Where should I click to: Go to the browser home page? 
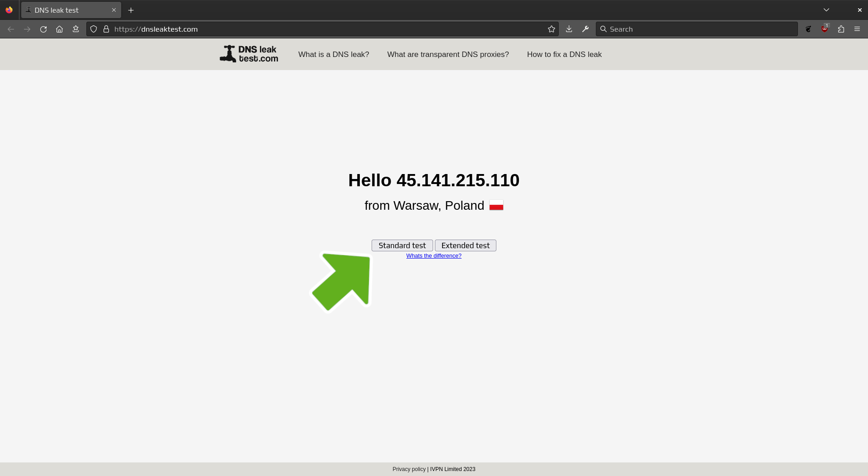[59, 29]
